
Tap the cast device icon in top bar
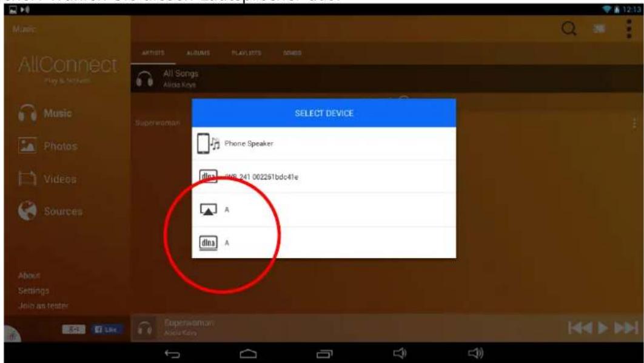(599, 29)
